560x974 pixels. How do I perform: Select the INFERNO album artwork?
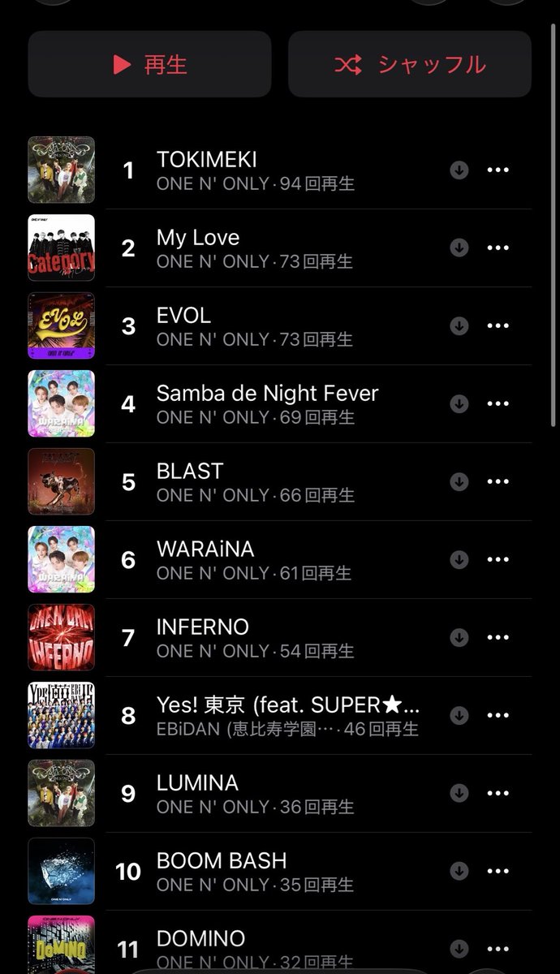pos(62,637)
